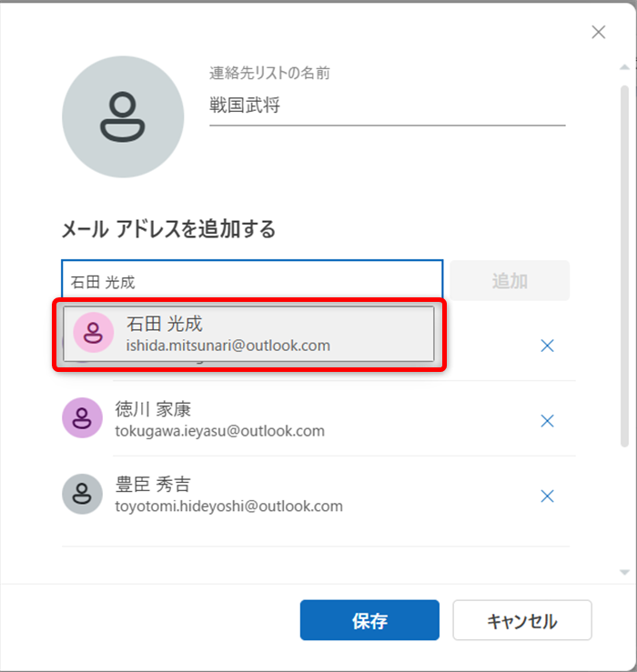The image size is (637, 672).
Task: Save the contact list with 保存
Action: coord(369,621)
